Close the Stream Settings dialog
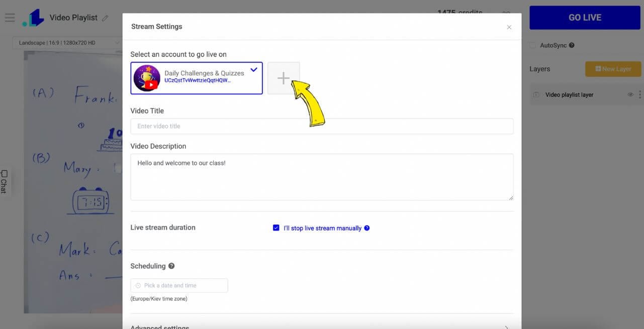Image resolution: width=644 pixels, height=329 pixels. tap(509, 27)
